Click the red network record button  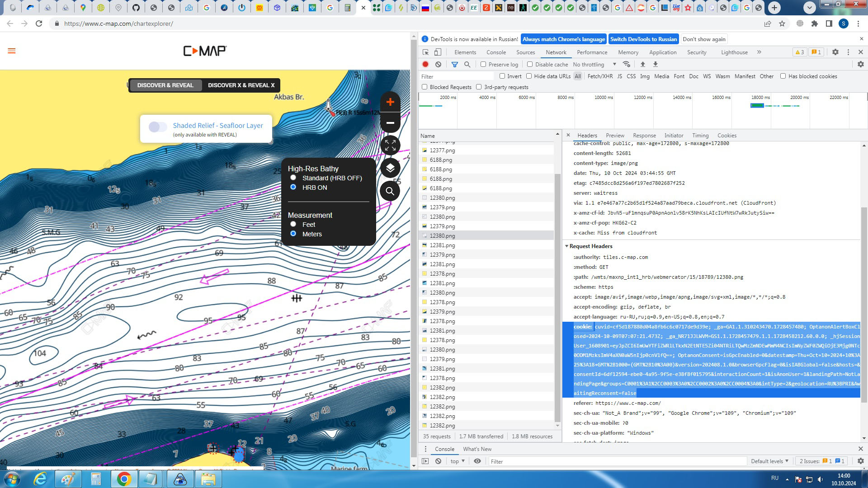425,65
